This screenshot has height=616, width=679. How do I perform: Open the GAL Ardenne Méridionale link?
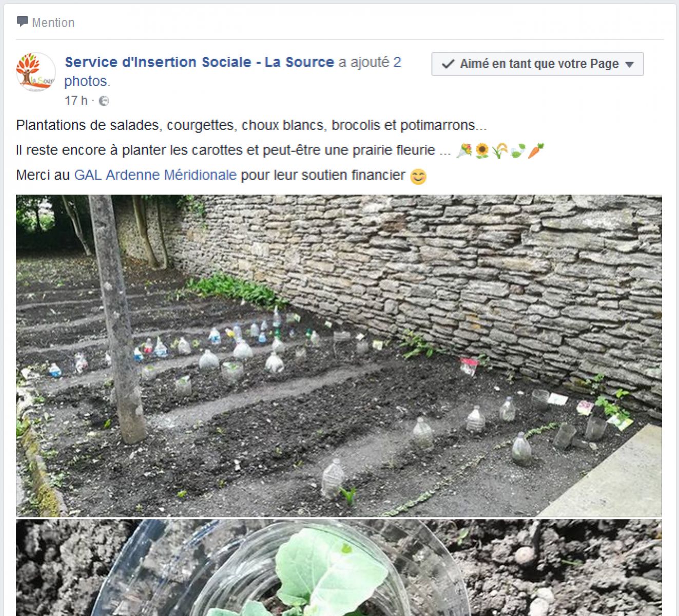pos(155,175)
